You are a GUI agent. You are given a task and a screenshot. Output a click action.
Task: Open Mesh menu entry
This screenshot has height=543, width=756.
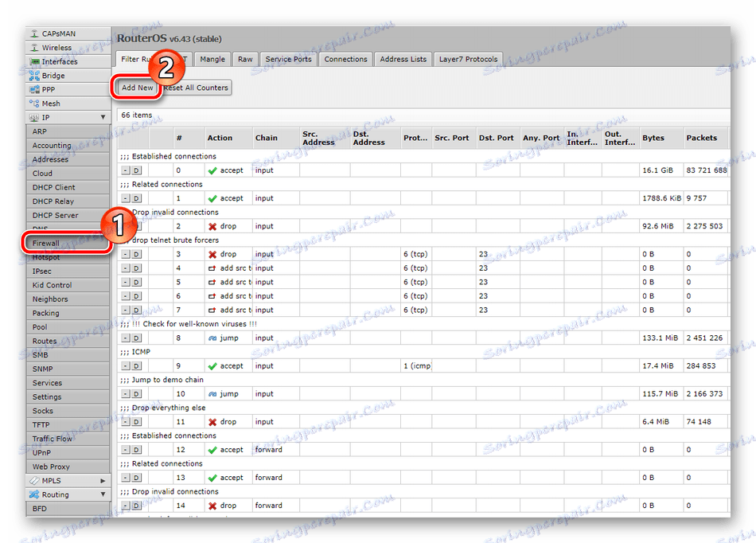click(68, 104)
